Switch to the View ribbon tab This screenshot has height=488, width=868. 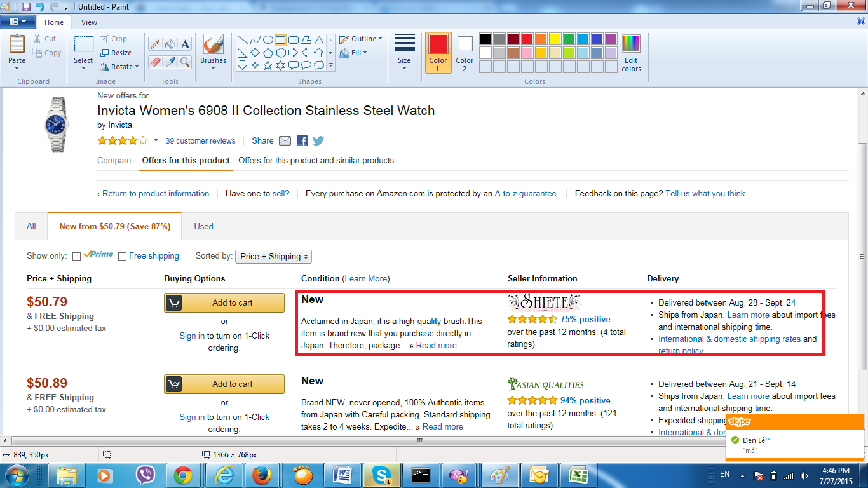pyautogui.click(x=90, y=22)
